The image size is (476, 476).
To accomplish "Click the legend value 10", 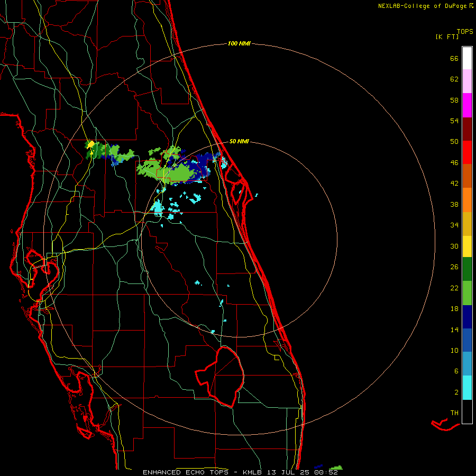I will click(x=454, y=350).
